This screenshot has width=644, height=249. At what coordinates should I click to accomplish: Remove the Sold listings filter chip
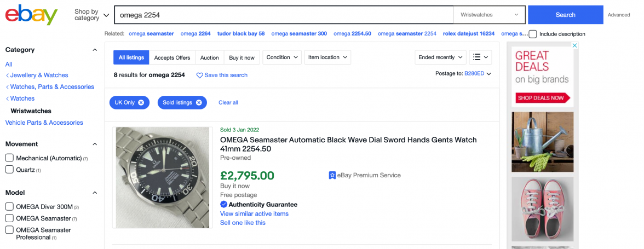198,102
